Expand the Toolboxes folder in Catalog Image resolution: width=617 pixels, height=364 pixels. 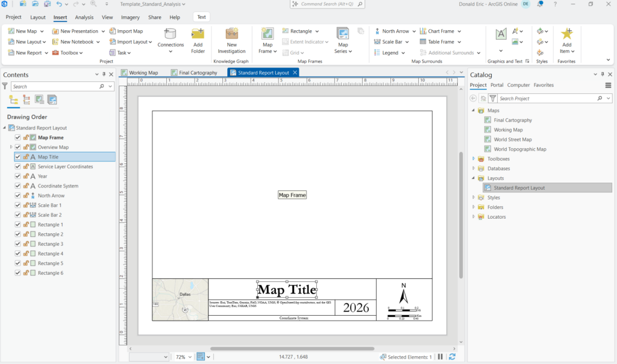point(474,159)
